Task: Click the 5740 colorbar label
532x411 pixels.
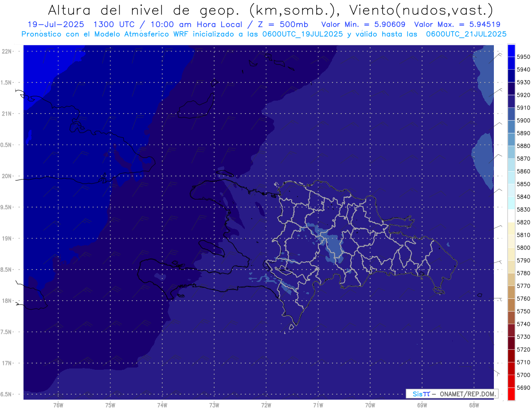Action: [x=523, y=324]
